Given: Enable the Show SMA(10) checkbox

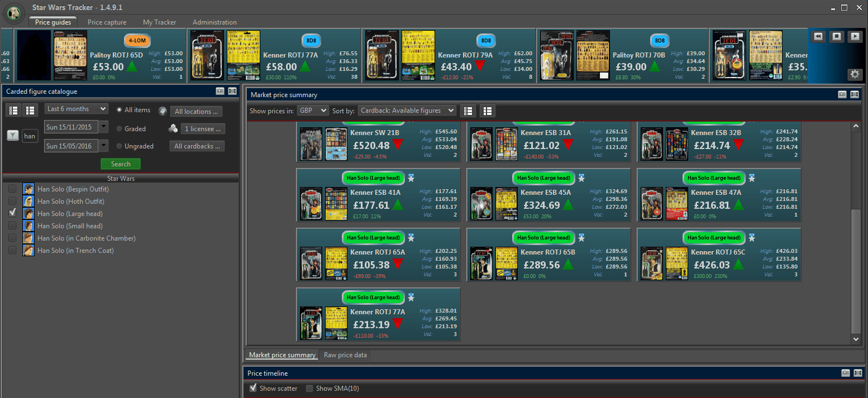Looking at the screenshot, I should (x=309, y=388).
